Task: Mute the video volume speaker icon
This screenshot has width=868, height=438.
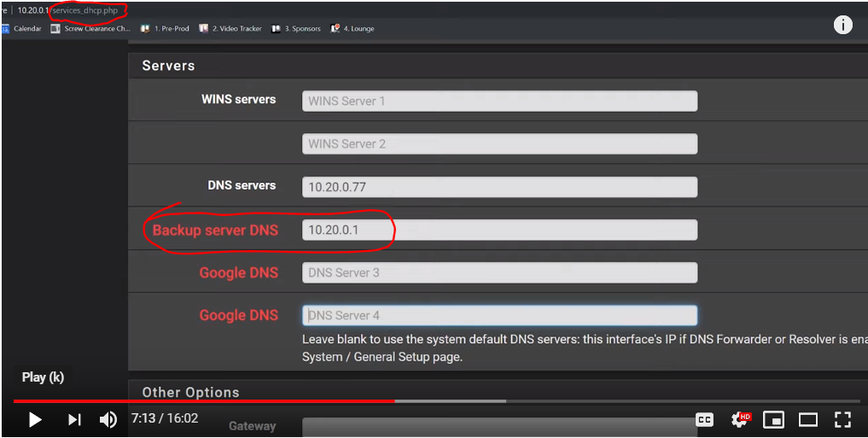Action: tap(108, 420)
